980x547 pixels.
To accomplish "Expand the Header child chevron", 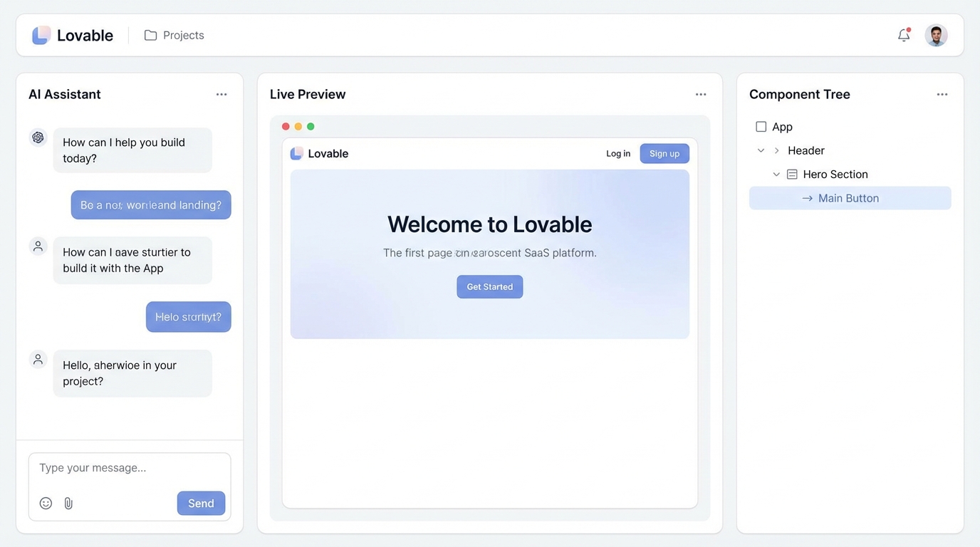I will pos(776,150).
